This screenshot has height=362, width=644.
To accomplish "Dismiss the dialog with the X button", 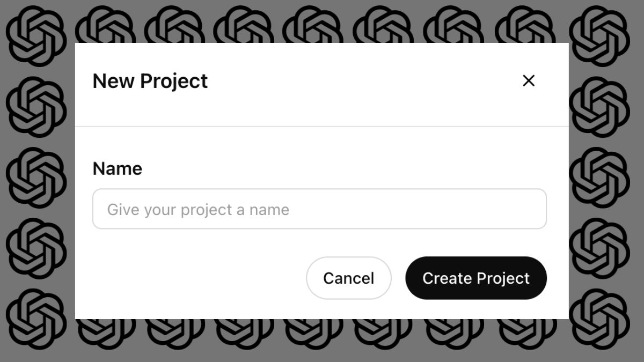I will click(x=529, y=80).
